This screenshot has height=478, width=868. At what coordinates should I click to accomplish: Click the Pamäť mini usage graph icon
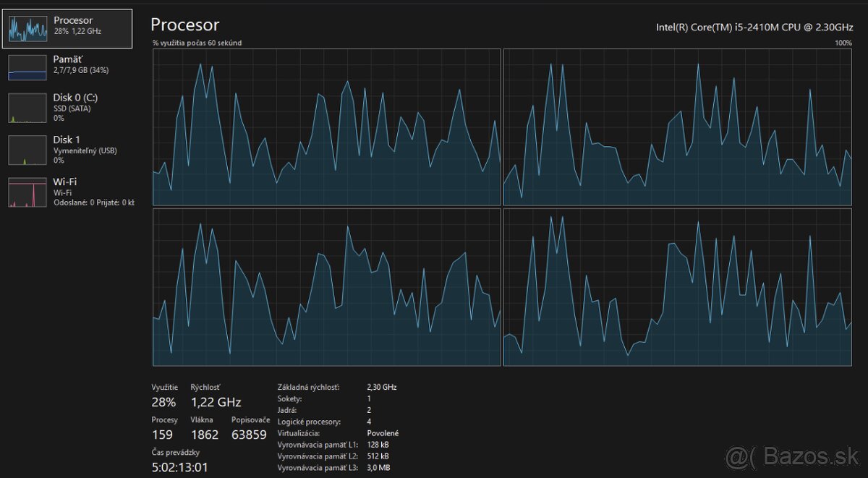click(x=27, y=67)
